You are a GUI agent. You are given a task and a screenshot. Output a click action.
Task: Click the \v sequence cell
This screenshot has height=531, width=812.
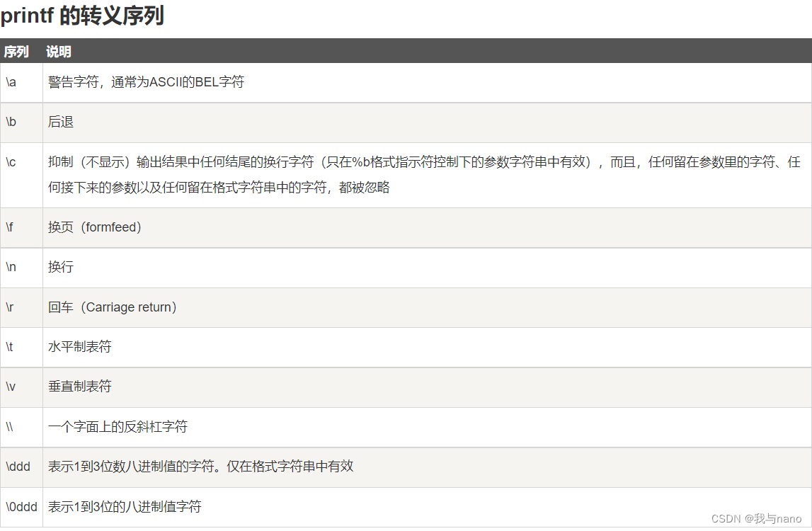(x=10, y=387)
